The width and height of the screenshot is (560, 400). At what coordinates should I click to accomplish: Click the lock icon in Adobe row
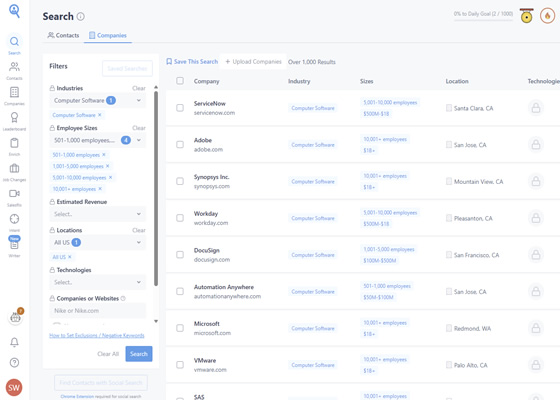[x=536, y=145]
